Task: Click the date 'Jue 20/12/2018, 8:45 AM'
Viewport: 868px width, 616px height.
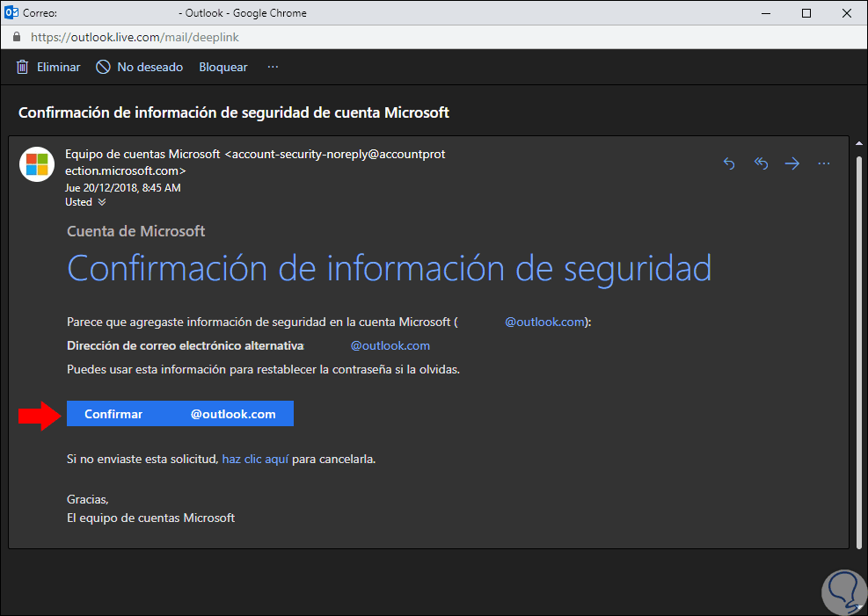Action: [123, 188]
